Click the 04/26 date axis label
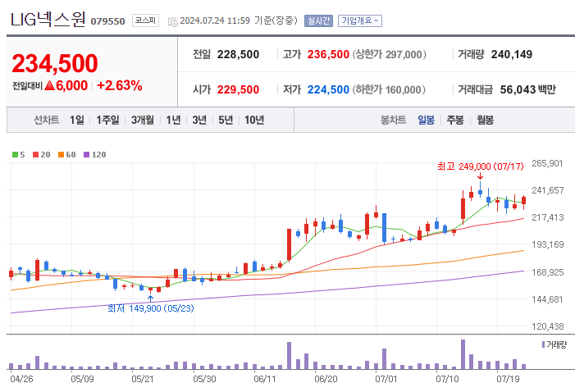 (x=21, y=379)
